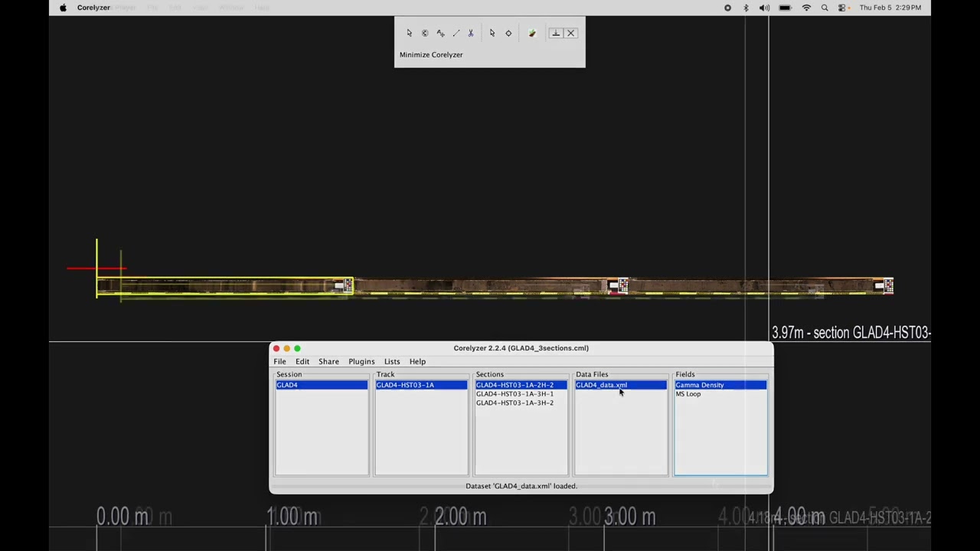
Task: Click the X button in floating toolbar
Action: pyautogui.click(x=570, y=33)
